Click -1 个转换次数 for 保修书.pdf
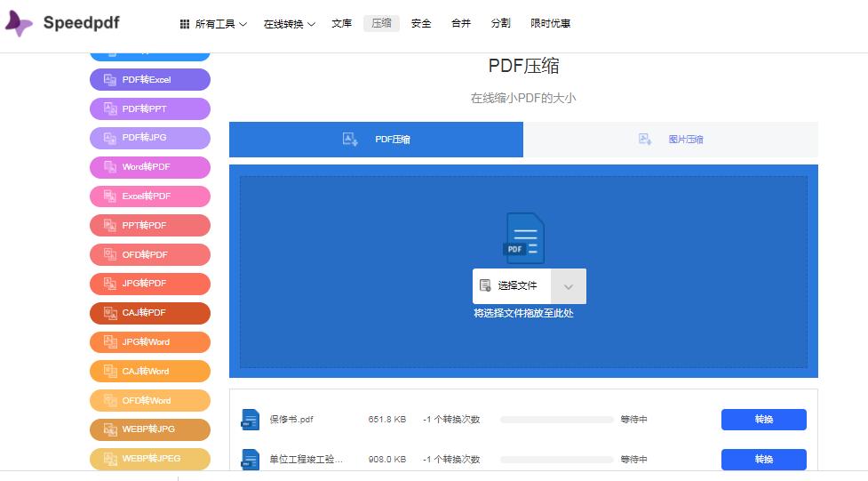Image resolution: width=868 pixels, height=481 pixels. (x=451, y=420)
